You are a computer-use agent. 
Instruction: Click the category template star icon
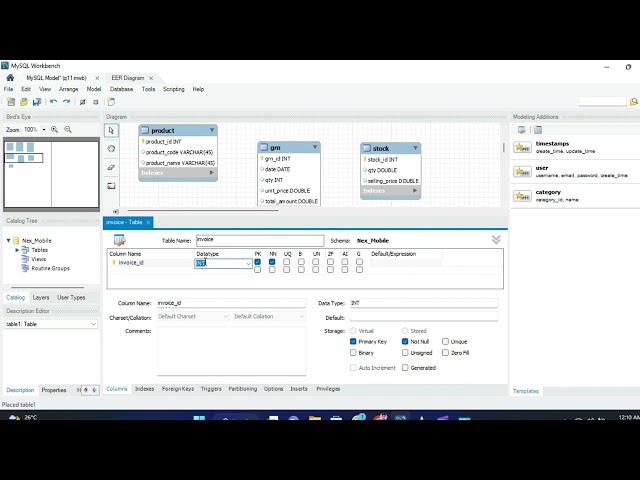[522, 196]
